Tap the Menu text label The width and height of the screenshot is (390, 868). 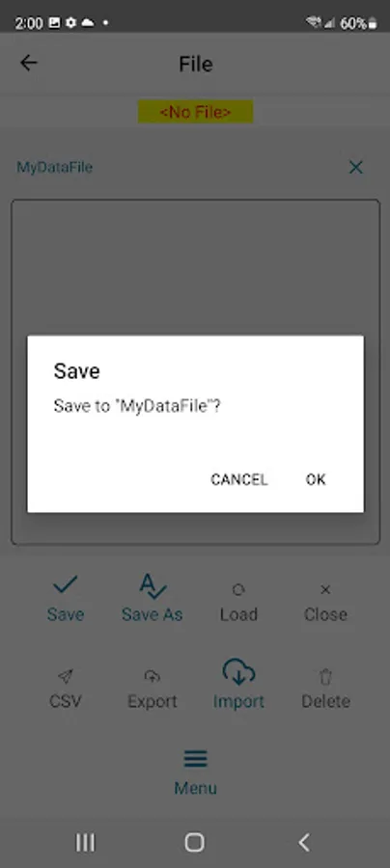pos(196,788)
